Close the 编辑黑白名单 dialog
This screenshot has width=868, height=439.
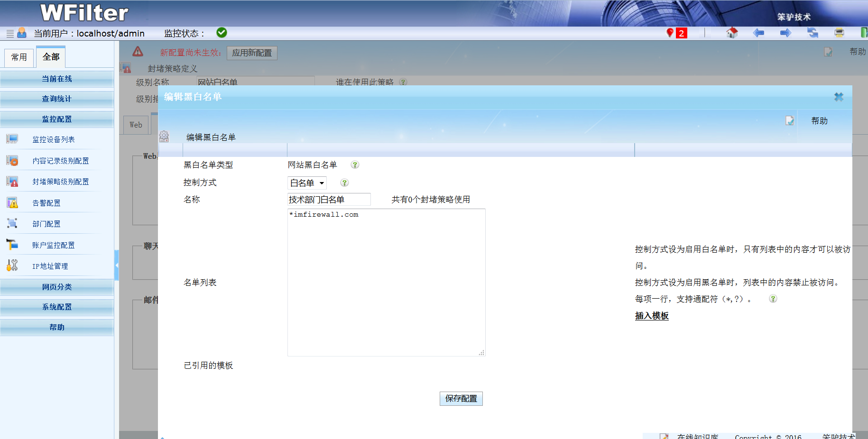[839, 97]
